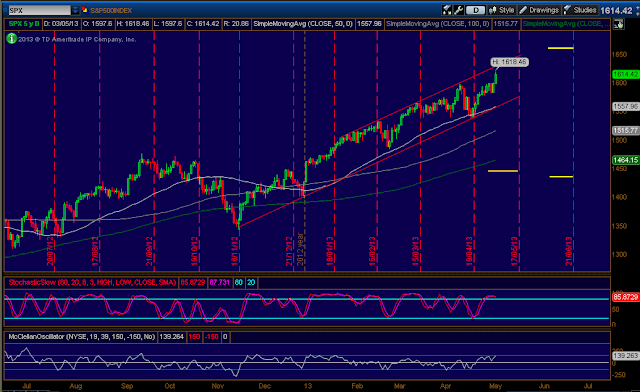
Task: Click the 1515.77 bubble on price axis
Action: (x=625, y=131)
